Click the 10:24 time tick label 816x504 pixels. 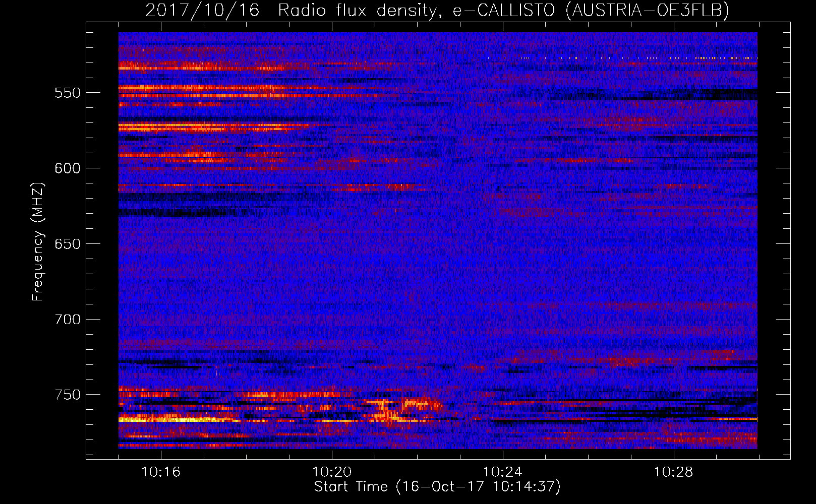tap(503, 472)
